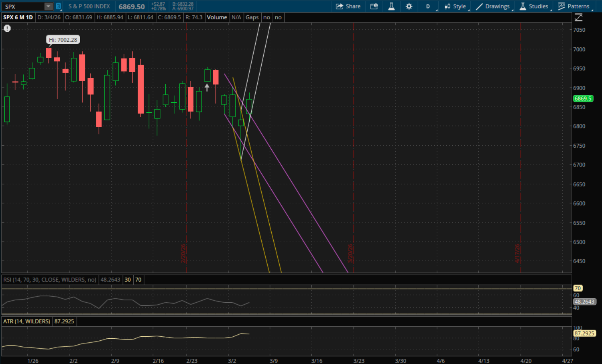The height and width of the screenshot is (364, 602).
Task: Open the Patterns menu
Action: (x=574, y=6)
